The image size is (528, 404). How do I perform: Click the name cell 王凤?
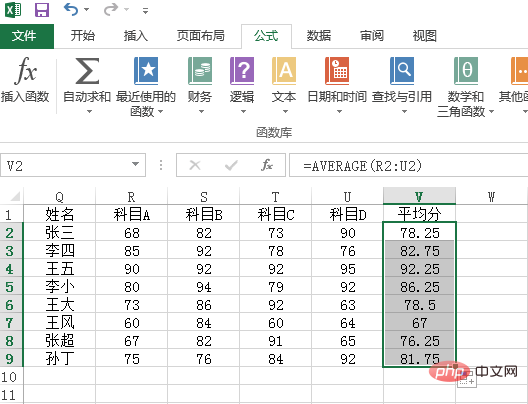click(60, 323)
